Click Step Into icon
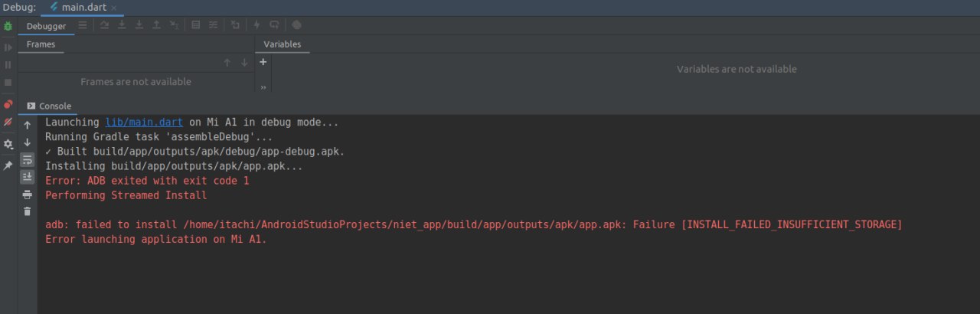The image size is (980, 314). 122,25
